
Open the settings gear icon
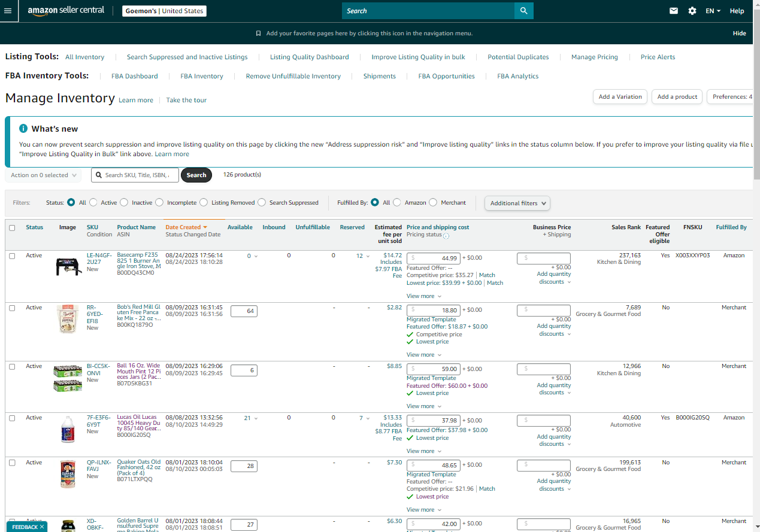[x=692, y=11]
